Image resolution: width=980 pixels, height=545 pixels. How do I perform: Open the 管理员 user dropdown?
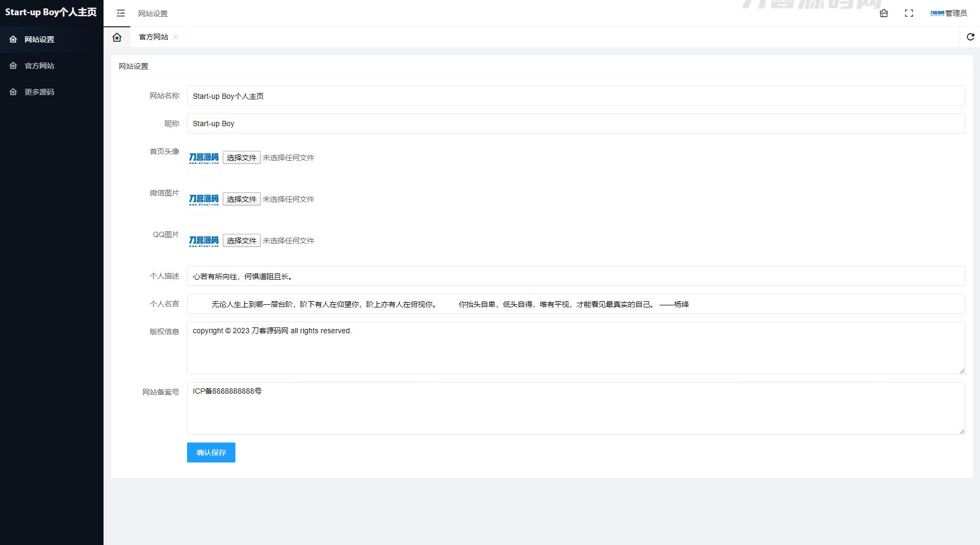pyautogui.click(x=948, y=13)
